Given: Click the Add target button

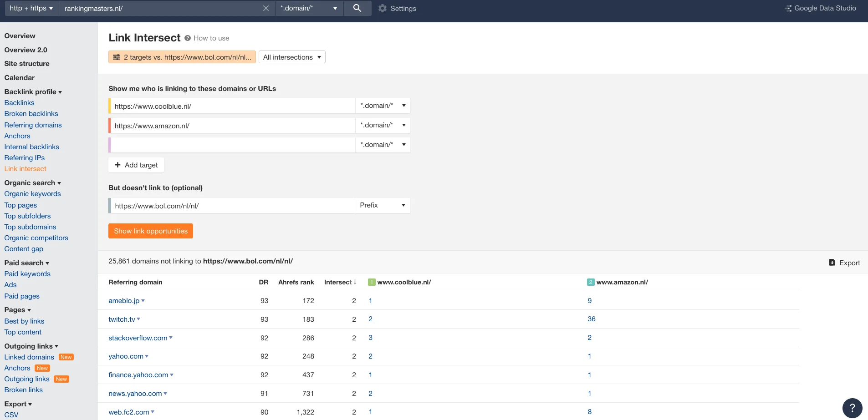Looking at the screenshot, I should point(136,165).
